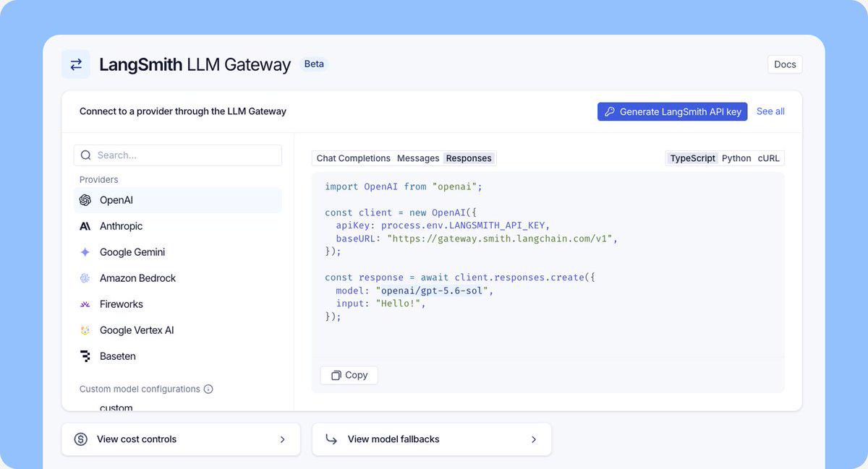The image size is (868, 469).
Task: Click the copy icon in the code panel
Action: pyautogui.click(x=336, y=375)
